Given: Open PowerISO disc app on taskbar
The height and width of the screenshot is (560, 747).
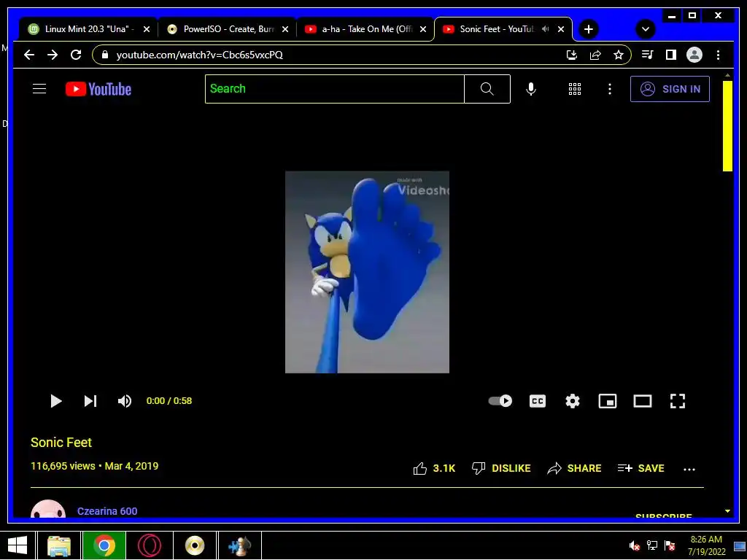Looking at the screenshot, I should (x=194, y=545).
